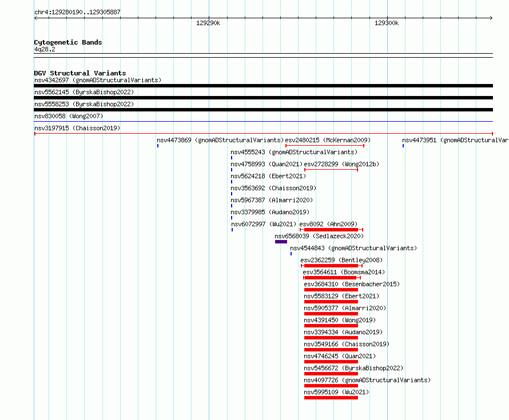
Task: Select the nsv5562145 ByrskaBishop2022 variant label
Action: pos(84,92)
